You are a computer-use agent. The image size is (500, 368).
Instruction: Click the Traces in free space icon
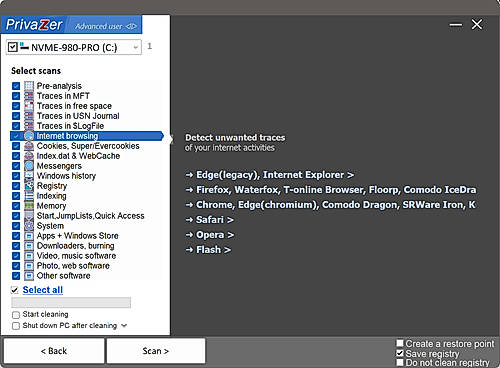pyautogui.click(x=29, y=106)
